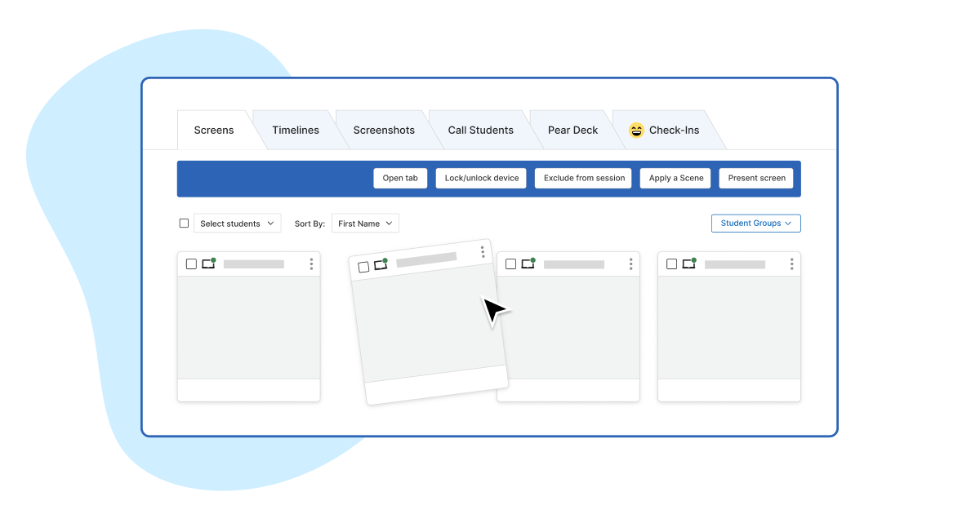Screen dimensions: 980x514
Task: Check the checkbox on the tilted student card
Action: click(x=363, y=267)
